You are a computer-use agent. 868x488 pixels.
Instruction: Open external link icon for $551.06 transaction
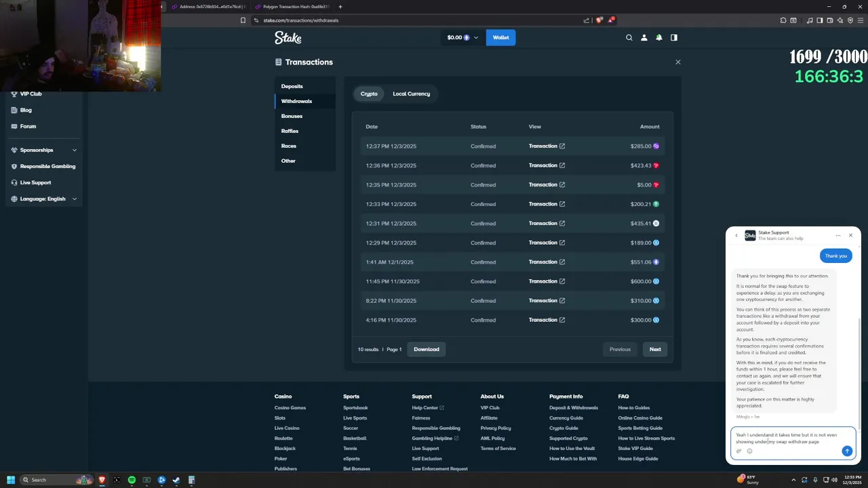click(x=562, y=262)
